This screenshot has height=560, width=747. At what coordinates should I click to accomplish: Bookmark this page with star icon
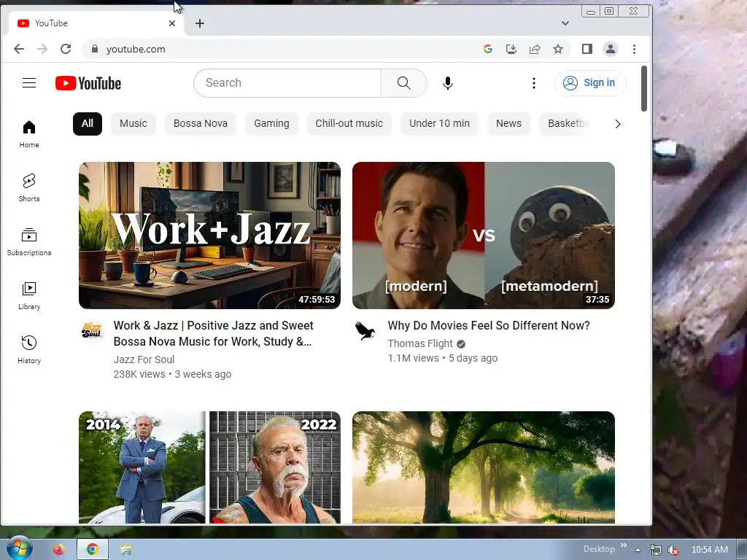[x=558, y=49]
